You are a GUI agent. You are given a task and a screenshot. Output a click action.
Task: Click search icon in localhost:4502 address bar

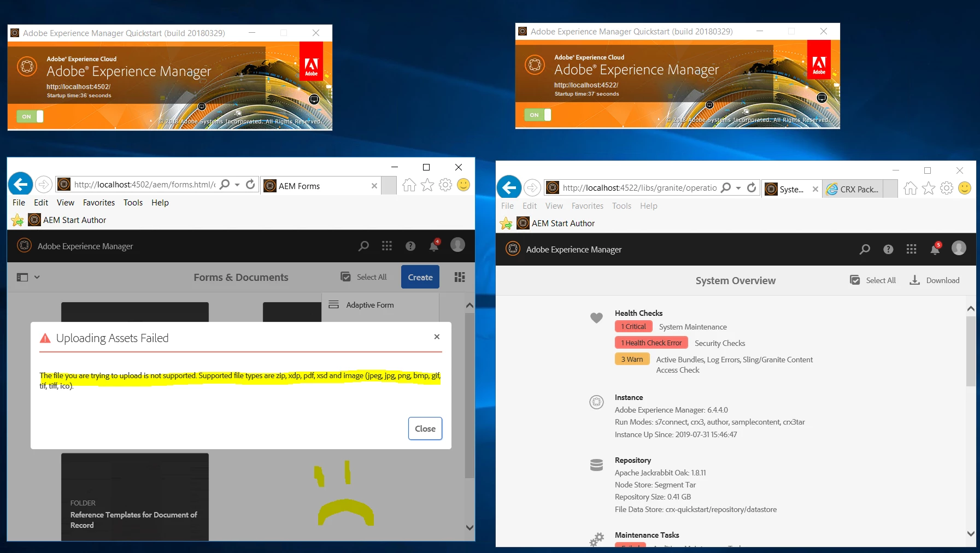[225, 185]
